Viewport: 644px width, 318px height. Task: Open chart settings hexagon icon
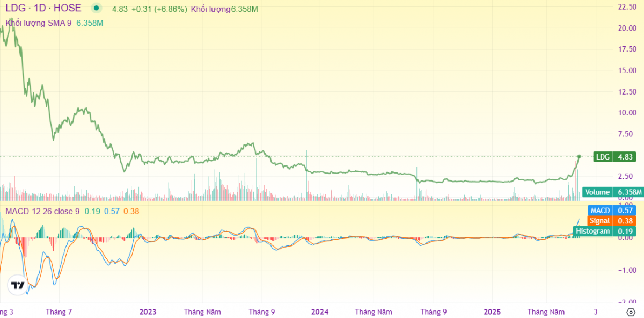[x=631, y=312]
